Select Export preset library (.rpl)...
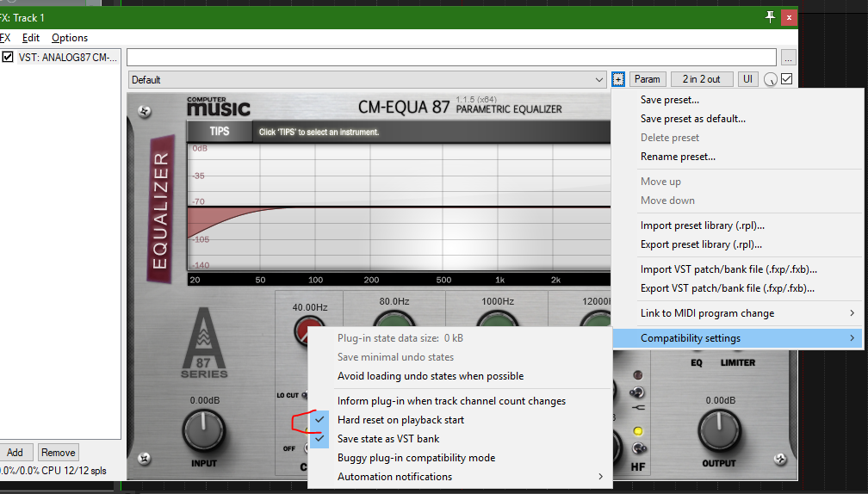The width and height of the screenshot is (868, 494). point(738,244)
